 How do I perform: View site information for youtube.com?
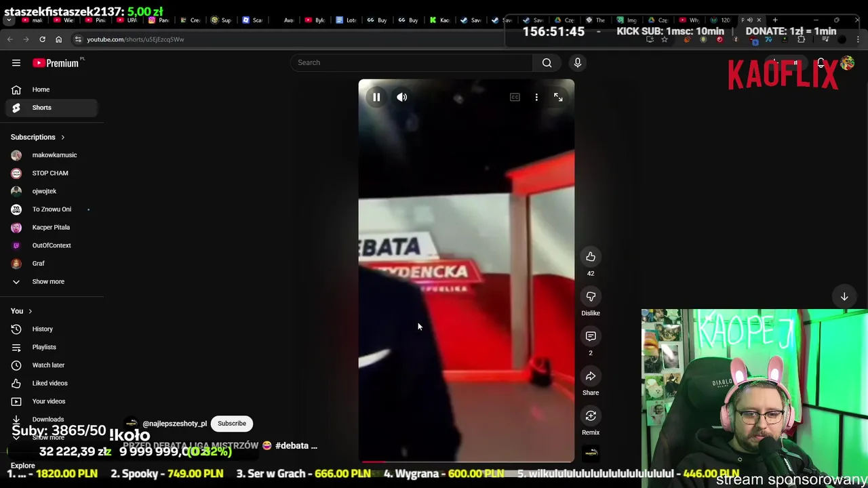pos(78,39)
